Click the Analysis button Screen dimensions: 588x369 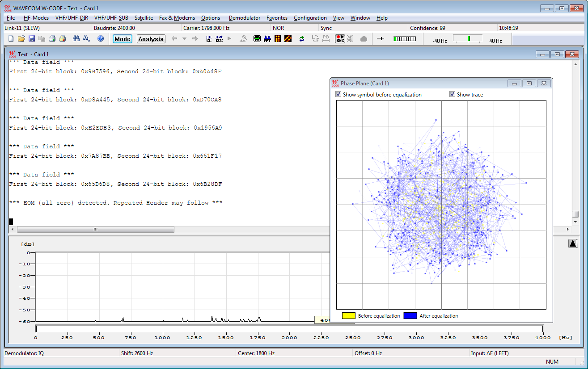click(x=151, y=39)
